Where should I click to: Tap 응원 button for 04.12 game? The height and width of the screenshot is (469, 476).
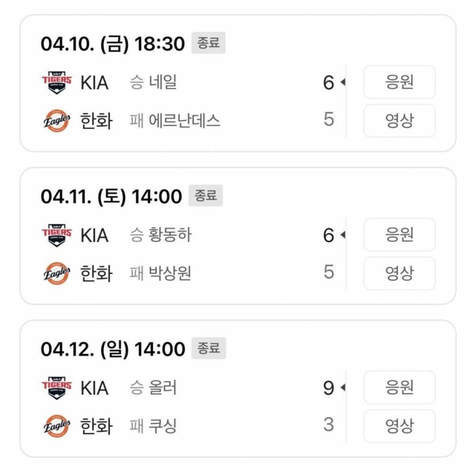[399, 387]
